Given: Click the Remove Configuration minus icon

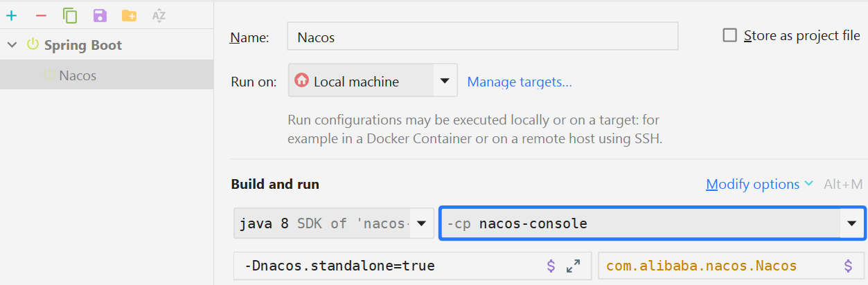Looking at the screenshot, I should tap(40, 15).
